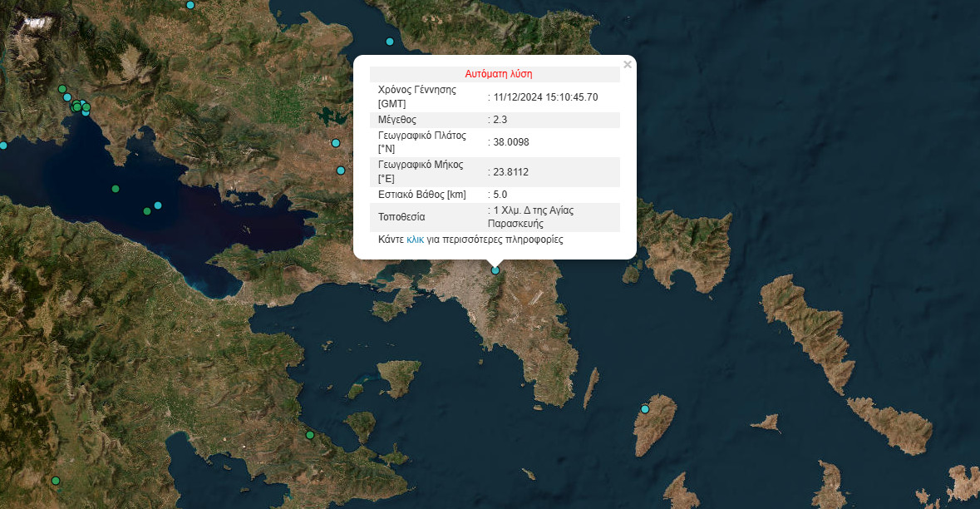
Task: Click the isolated green marker in the gulf waters
Action: [116, 189]
